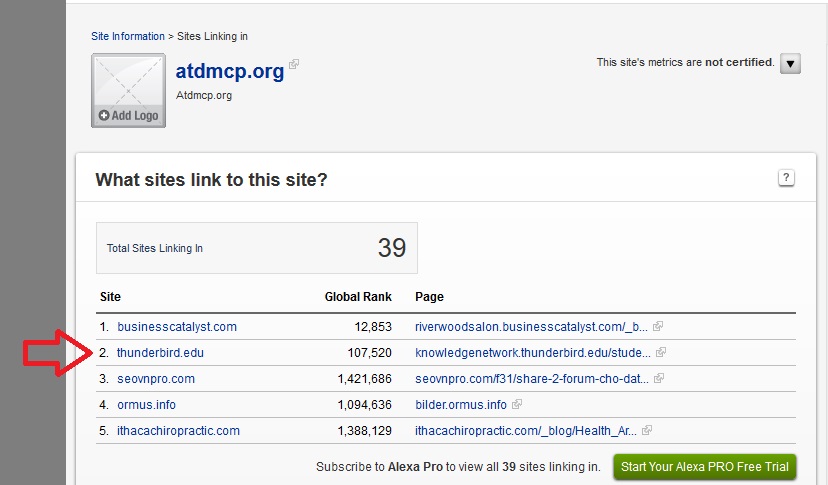Click external link icon for ithacachiropractic blog page
The image size is (828, 485).
647,430
